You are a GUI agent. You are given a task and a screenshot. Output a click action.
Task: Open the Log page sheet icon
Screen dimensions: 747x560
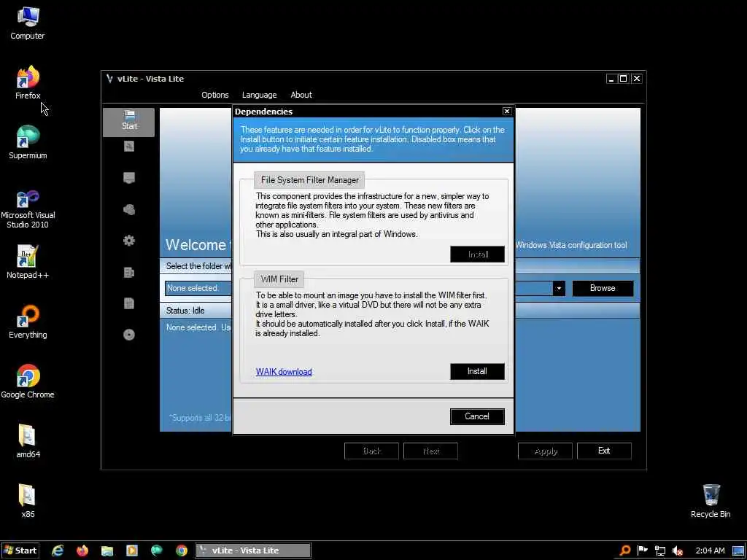point(129,303)
